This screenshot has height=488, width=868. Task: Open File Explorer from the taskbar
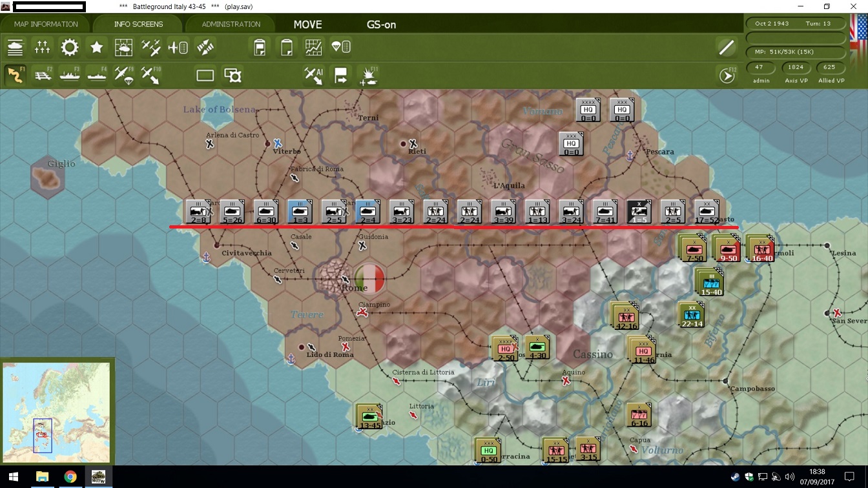pos(43,477)
